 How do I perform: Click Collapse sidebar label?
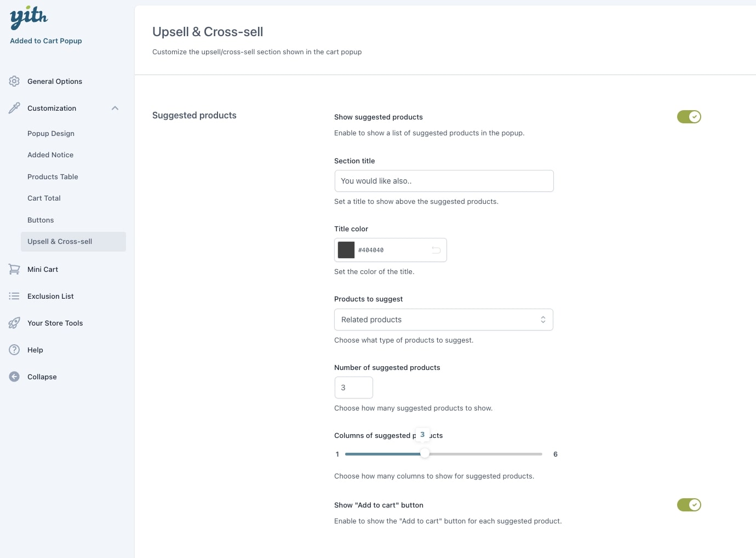tap(42, 377)
